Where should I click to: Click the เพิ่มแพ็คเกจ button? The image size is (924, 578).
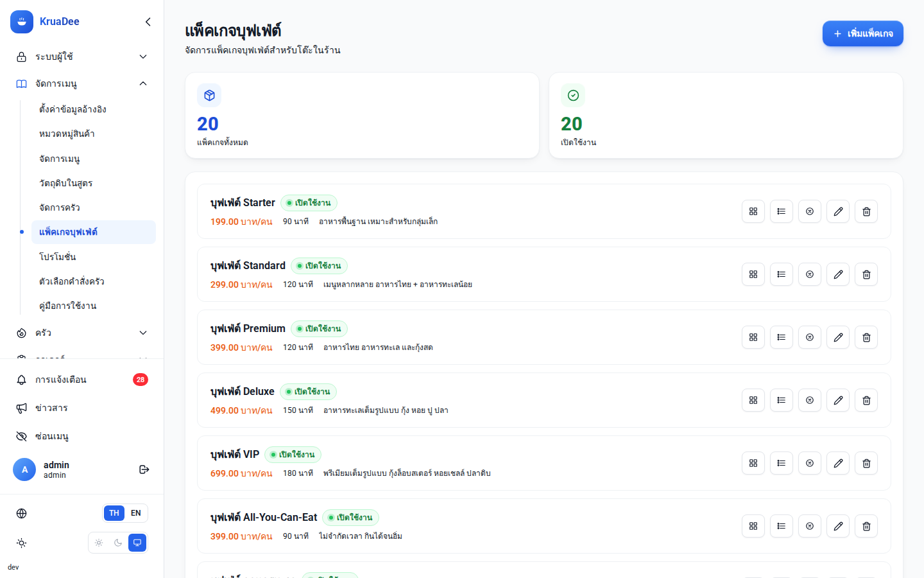(863, 33)
